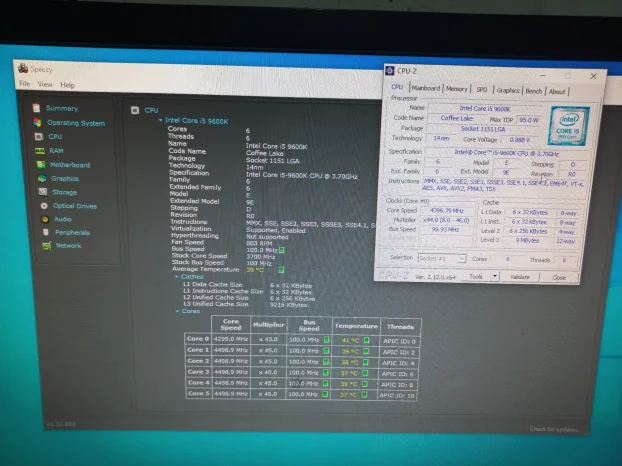Switch to the Graphics tab in CPU-Z
The height and width of the screenshot is (466, 622).
click(x=508, y=90)
